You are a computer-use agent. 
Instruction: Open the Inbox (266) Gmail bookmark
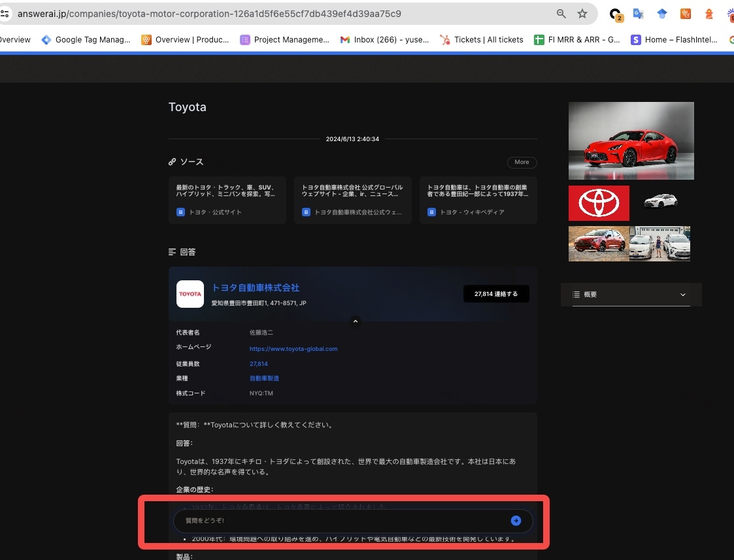[384, 40]
